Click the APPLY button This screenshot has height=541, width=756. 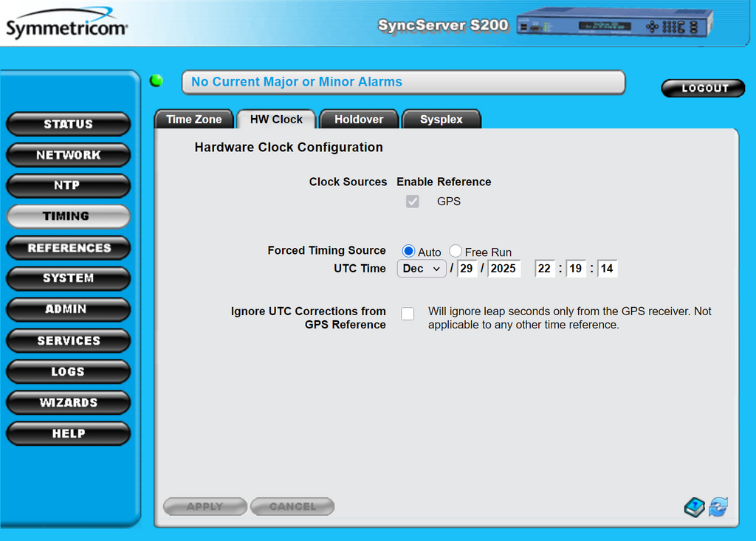coord(205,506)
